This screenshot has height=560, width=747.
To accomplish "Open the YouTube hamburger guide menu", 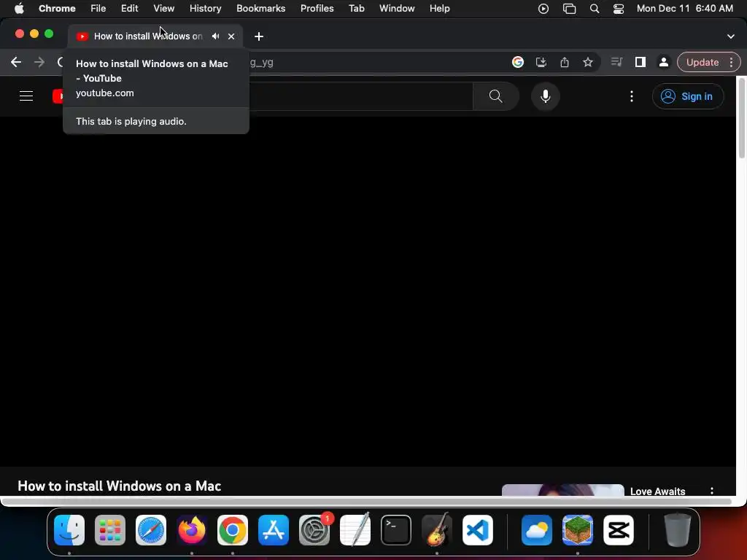I will [26, 96].
